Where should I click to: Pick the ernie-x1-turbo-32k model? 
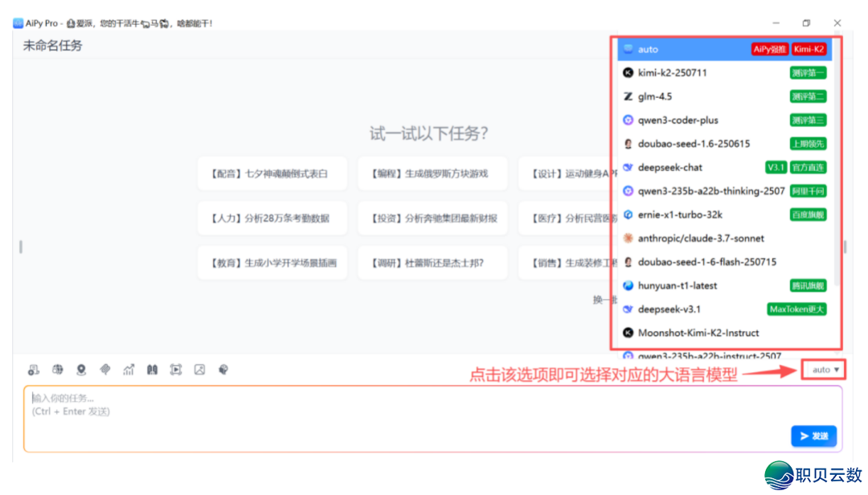point(725,215)
